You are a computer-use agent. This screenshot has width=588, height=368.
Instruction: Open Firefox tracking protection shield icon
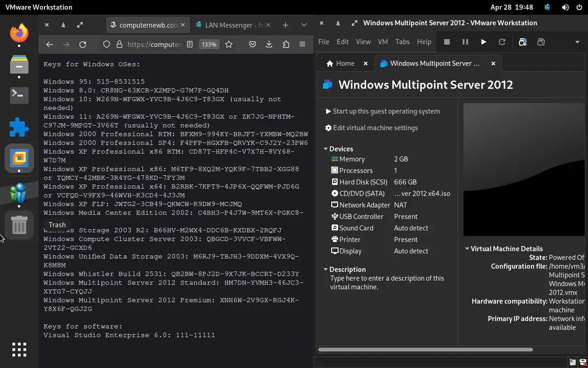point(107,44)
